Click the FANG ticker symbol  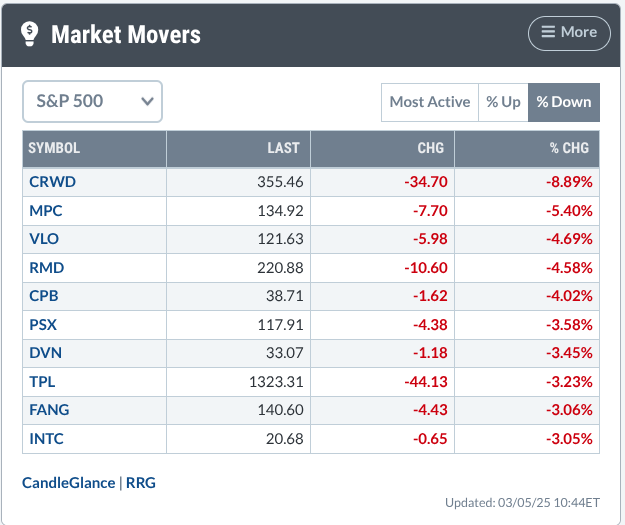coord(49,410)
